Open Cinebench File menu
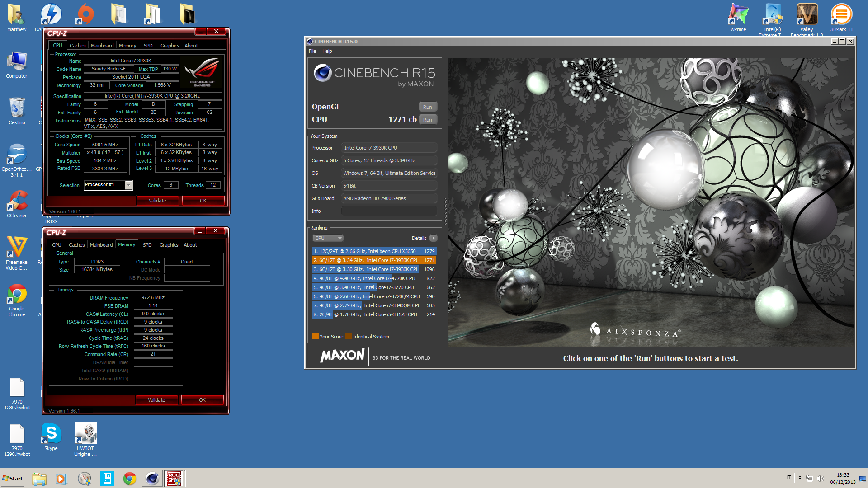Viewport: 868px width, 488px height. (312, 51)
